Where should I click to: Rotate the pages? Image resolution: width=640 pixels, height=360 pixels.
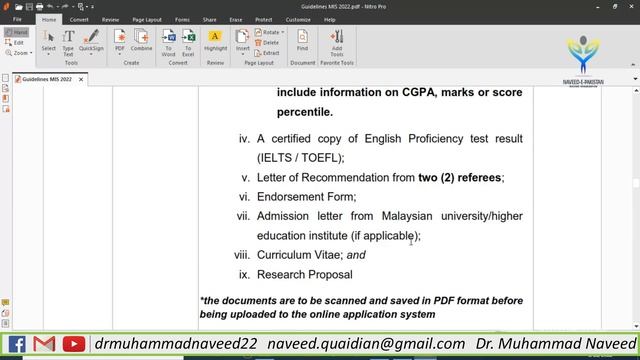267,32
